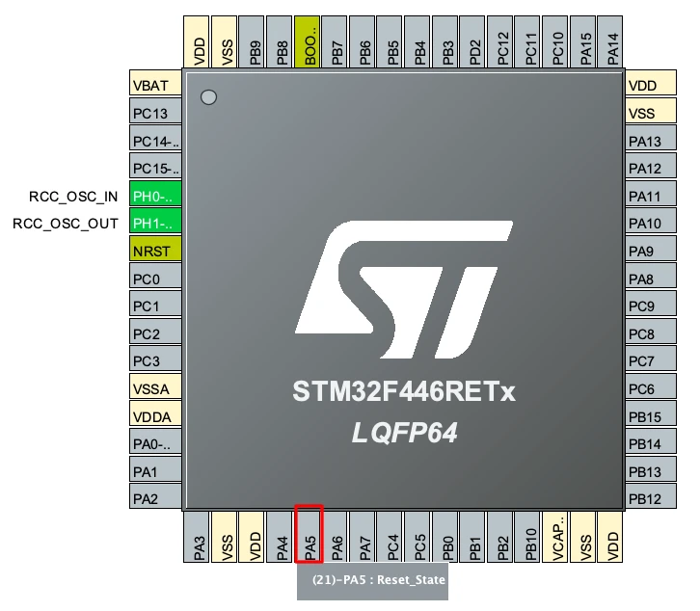This screenshot has height=611, width=700.
Task: Select pin PC13
Action: [155, 110]
